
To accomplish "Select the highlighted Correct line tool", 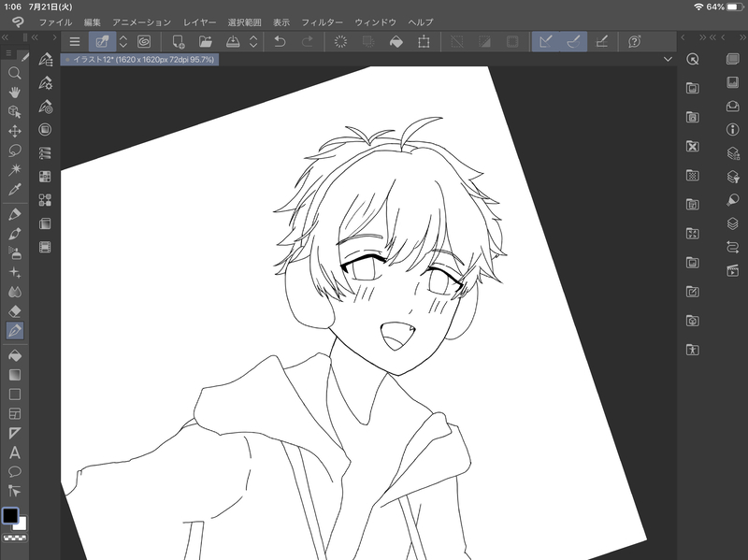I will point(14,331).
